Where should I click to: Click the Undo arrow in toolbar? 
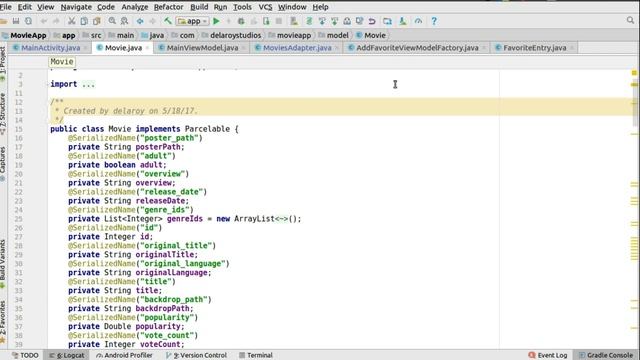[x=44, y=21]
